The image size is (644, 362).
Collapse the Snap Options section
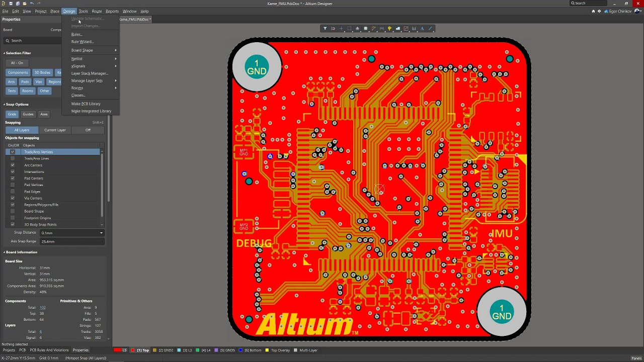pos(5,104)
